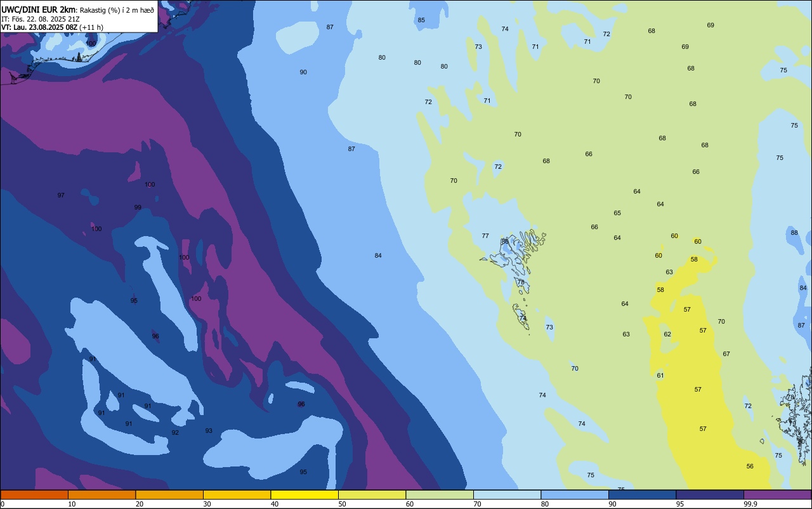Click the humidity value 99 on the map
This screenshot has height=509, width=812.
(138, 208)
